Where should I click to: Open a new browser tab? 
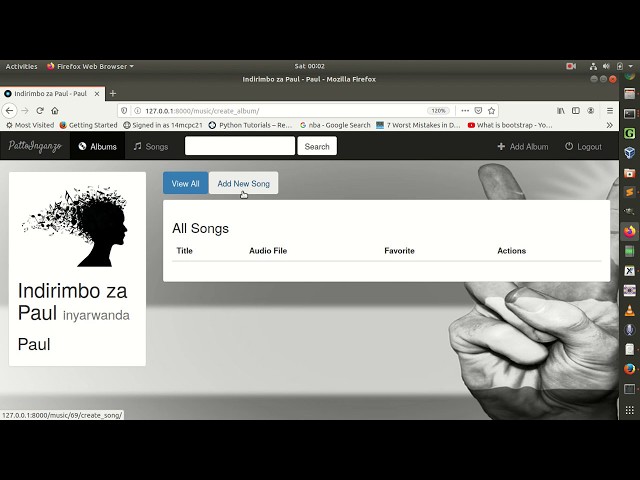[x=113, y=93]
